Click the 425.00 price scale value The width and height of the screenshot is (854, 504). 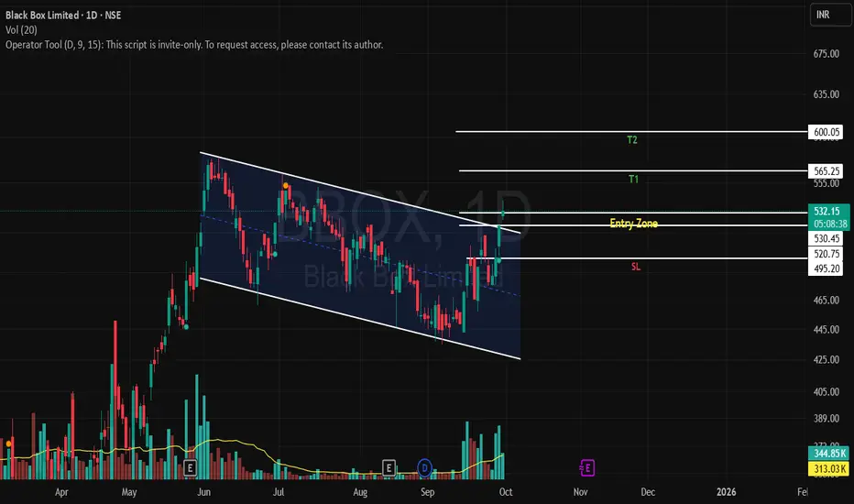pos(826,359)
